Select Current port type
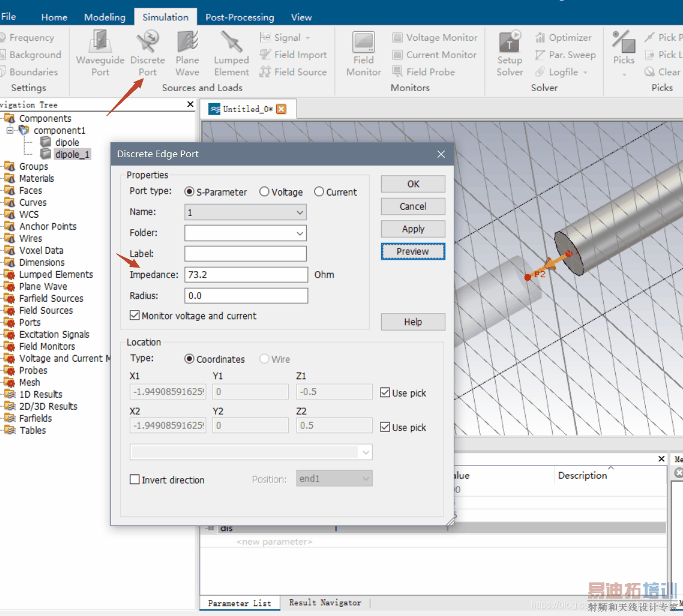The height and width of the screenshot is (616, 683). (x=319, y=191)
